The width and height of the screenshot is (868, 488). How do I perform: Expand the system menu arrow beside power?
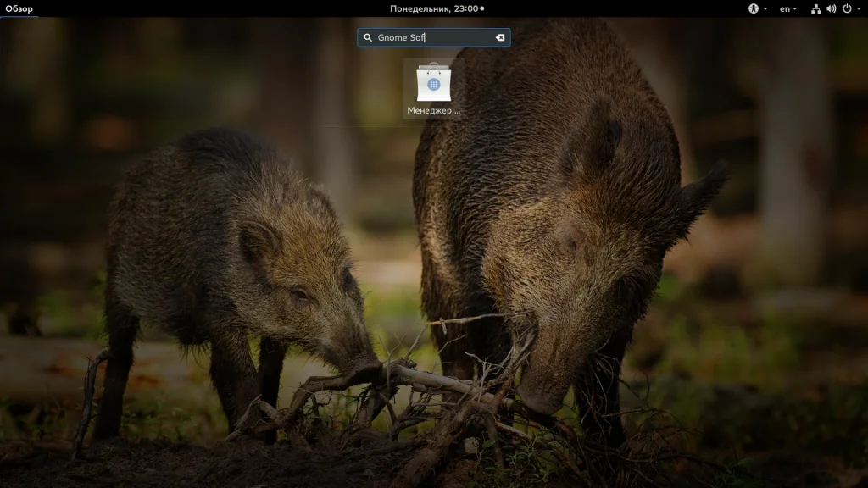pyautogui.click(x=859, y=8)
